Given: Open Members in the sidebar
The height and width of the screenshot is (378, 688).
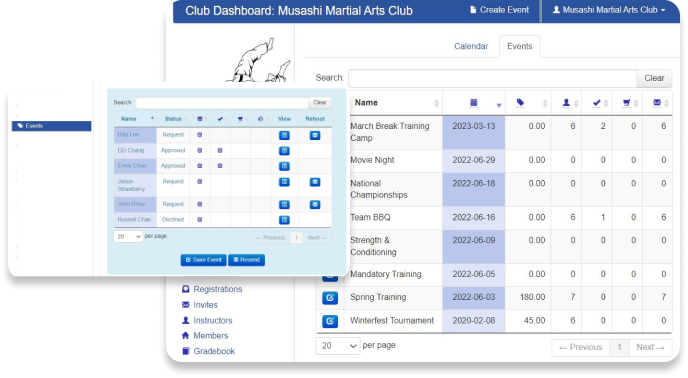Looking at the screenshot, I should point(205,336).
